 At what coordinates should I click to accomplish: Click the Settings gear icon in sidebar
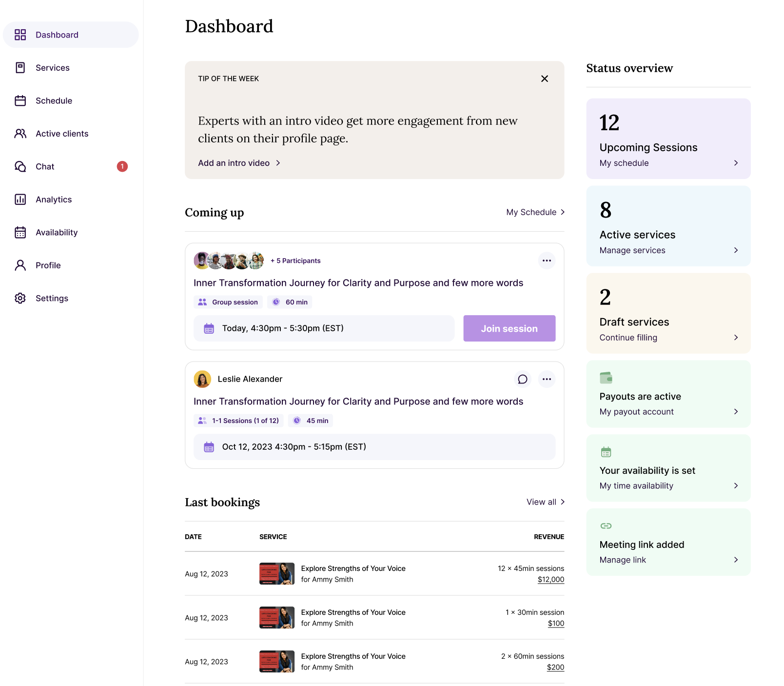click(x=20, y=298)
